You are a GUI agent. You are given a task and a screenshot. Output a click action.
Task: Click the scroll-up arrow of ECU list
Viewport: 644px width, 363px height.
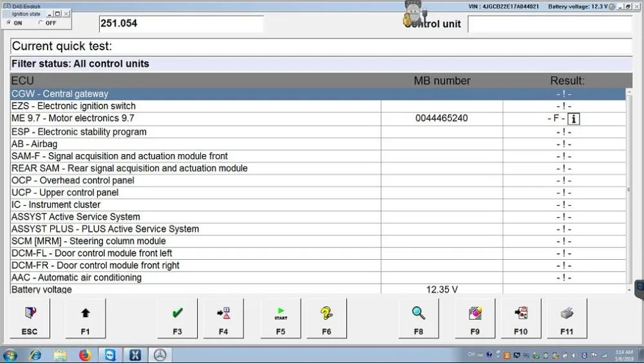pos(629,92)
